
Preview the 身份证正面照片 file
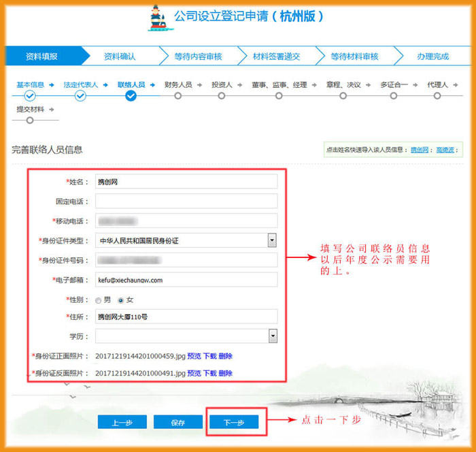pos(194,355)
